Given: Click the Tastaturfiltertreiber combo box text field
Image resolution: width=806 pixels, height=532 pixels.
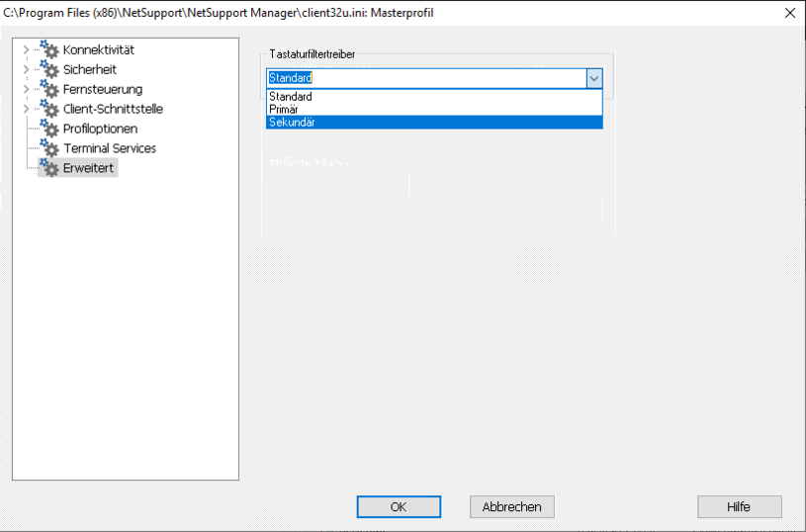Looking at the screenshot, I should click(x=425, y=78).
